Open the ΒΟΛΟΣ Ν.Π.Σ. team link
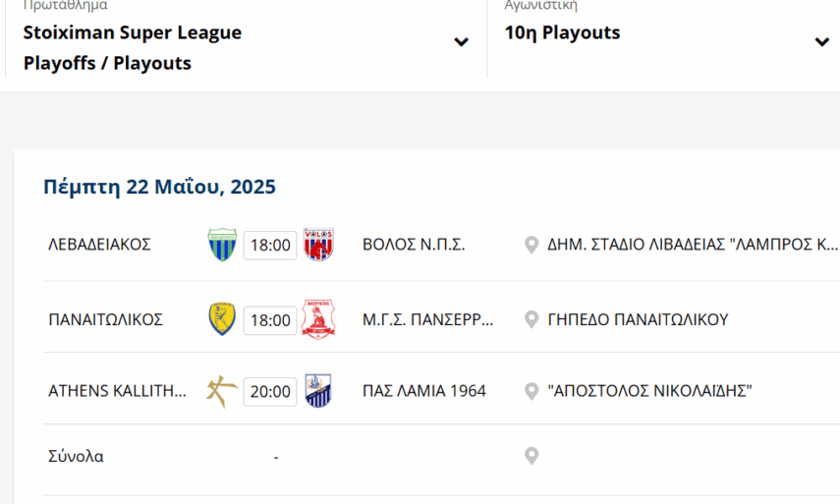This screenshot has width=840, height=504. [414, 245]
